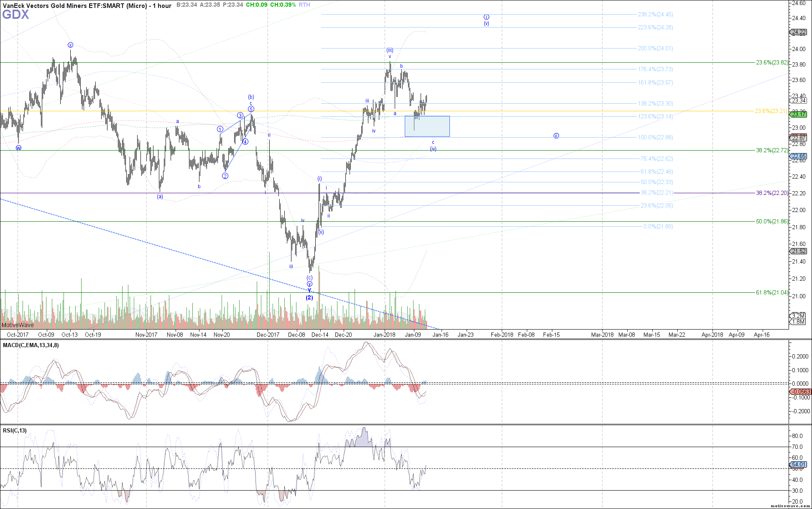Click the Dec-2017 date on time axis
Screen dimensions: 812x509
268,335
